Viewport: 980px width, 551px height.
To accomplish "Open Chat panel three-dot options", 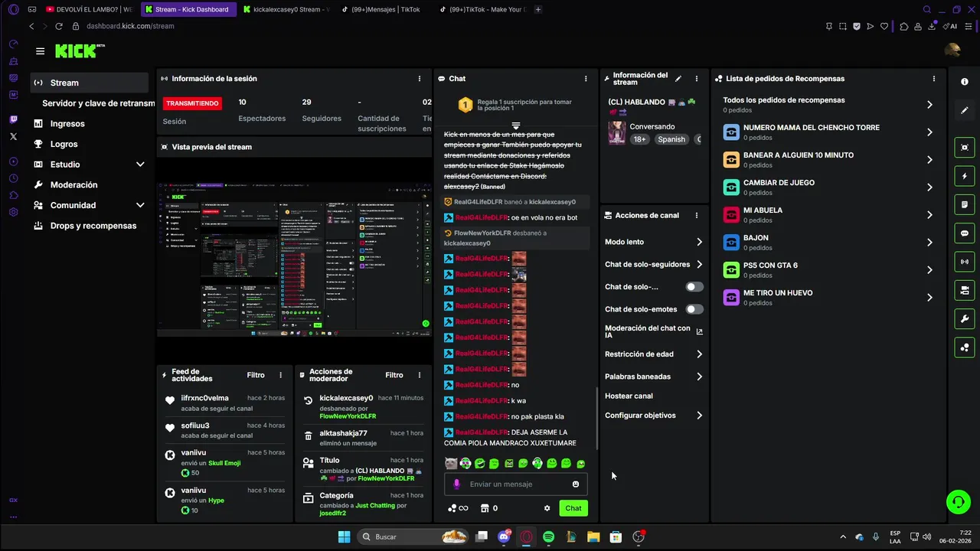I will (x=586, y=78).
